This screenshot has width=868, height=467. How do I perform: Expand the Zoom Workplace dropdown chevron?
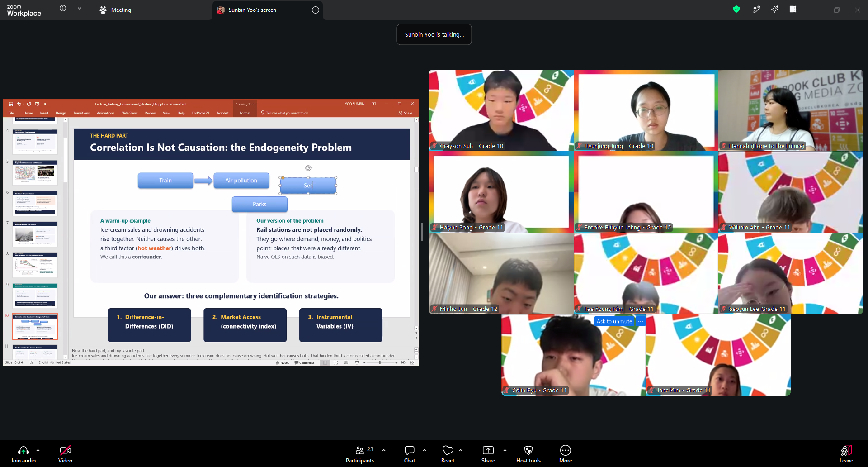point(80,8)
